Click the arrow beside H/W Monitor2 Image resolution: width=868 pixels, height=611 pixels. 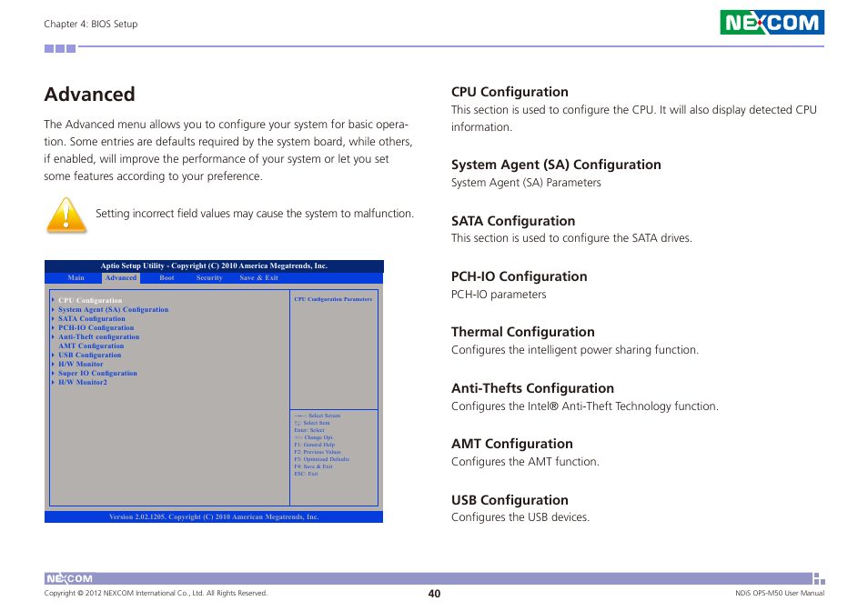click(53, 382)
